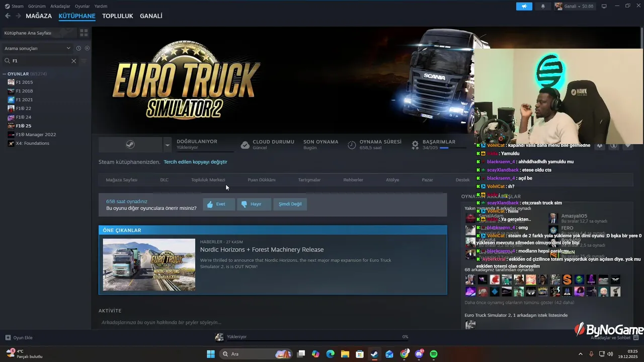This screenshot has width=644, height=362.
Task: Select F1 2018 in the library list
Action: coord(24,91)
